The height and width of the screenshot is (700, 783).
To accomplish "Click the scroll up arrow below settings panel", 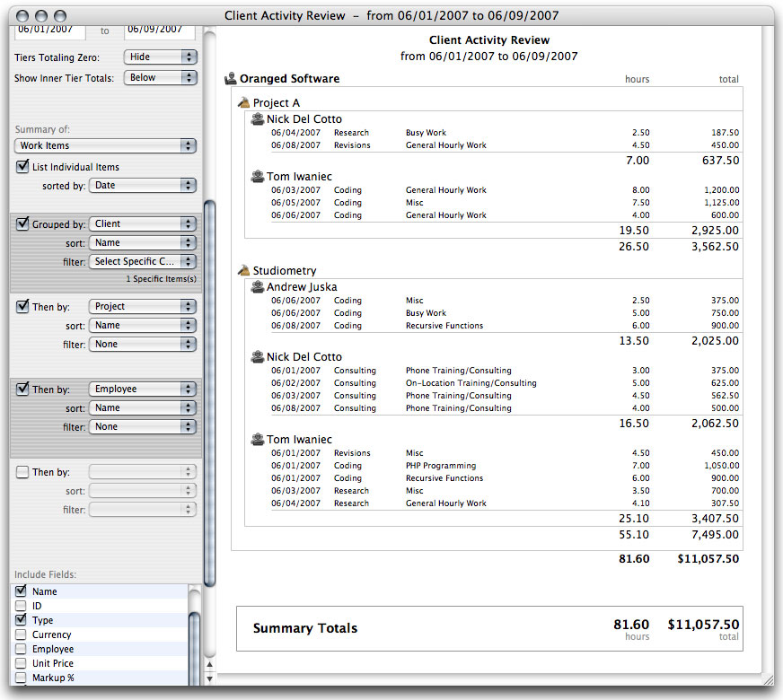I will coord(210,665).
